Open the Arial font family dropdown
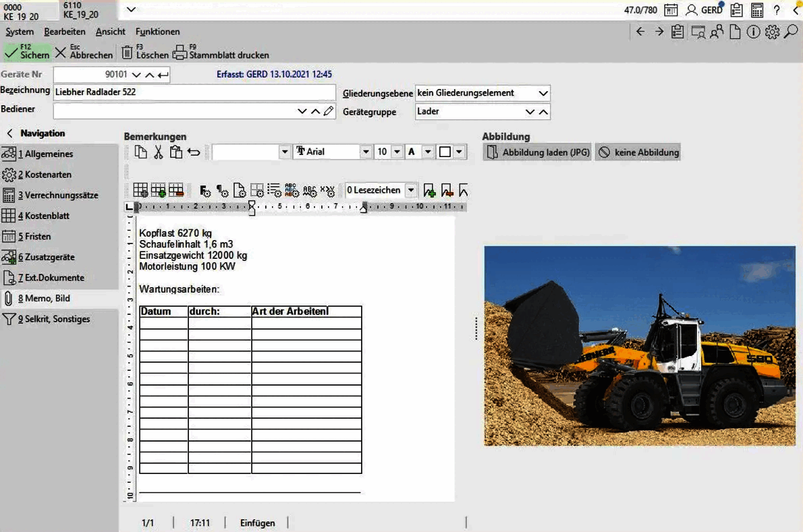 coord(366,152)
